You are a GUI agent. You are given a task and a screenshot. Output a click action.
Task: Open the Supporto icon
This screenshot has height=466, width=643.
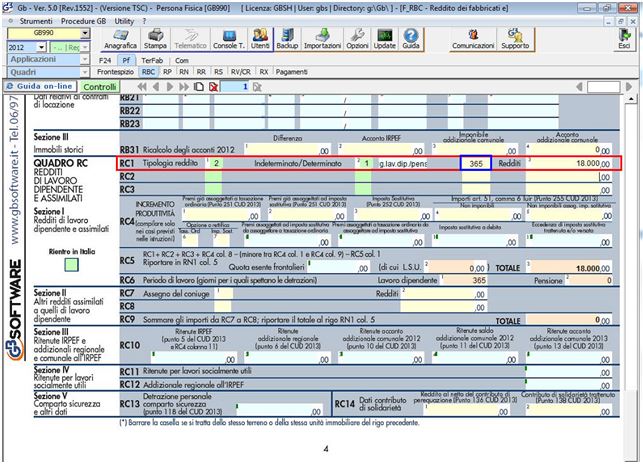point(515,39)
